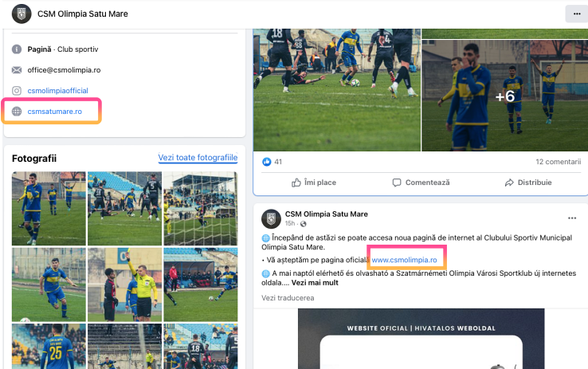This screenshot has height=369, width=588.
Task: Click the Comentează button
Action: (x=421, y=183)
